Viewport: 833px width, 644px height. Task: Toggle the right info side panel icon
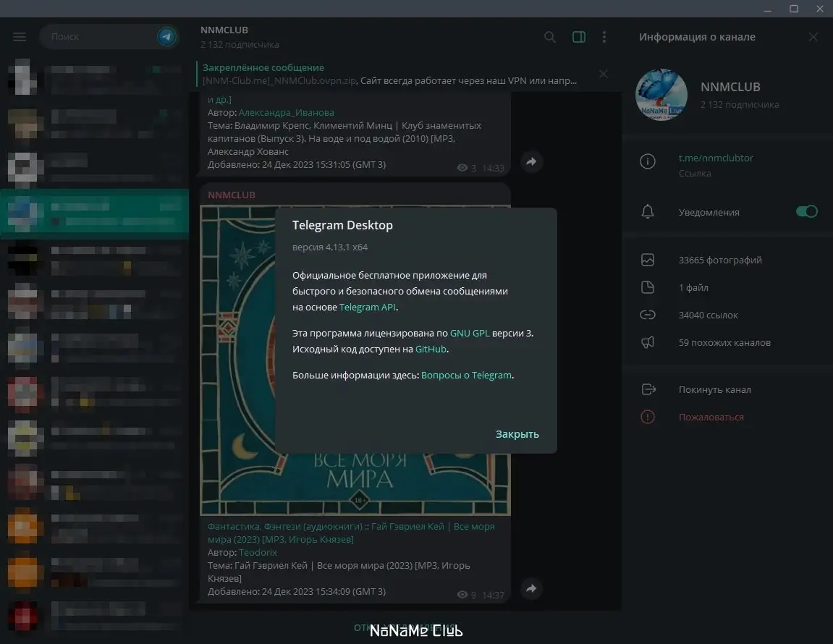[579, 37]
